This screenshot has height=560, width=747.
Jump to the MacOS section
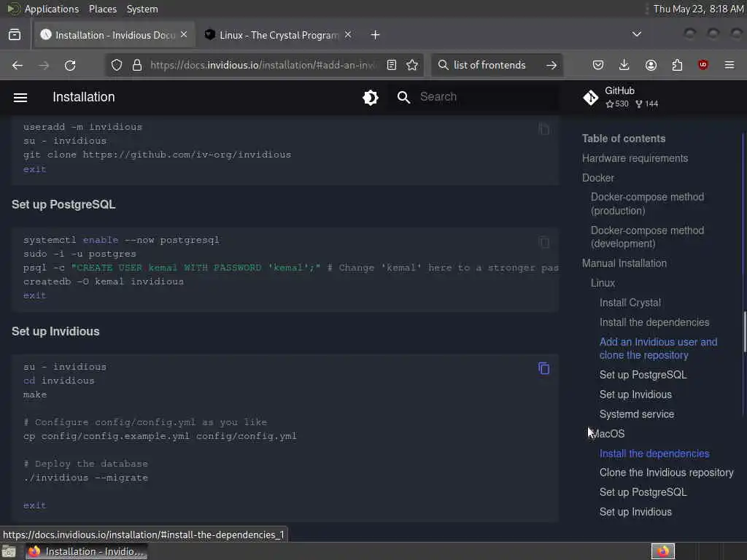click(x=608, y=434)
